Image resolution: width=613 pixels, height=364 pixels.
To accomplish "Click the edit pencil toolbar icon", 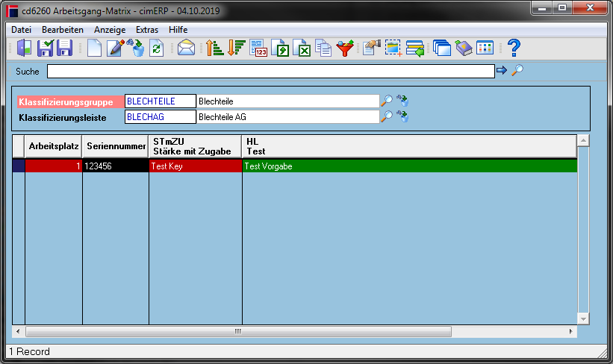I will pyautogui.click(x=115, y=48).
